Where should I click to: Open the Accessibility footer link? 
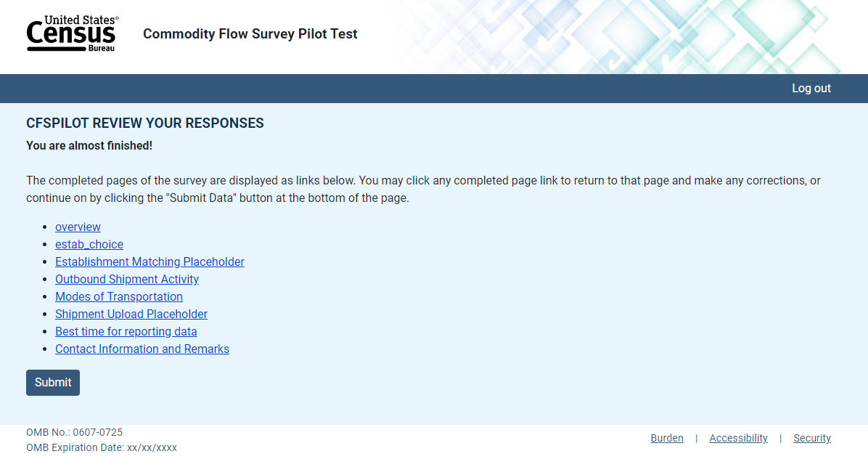pos(738,438)
